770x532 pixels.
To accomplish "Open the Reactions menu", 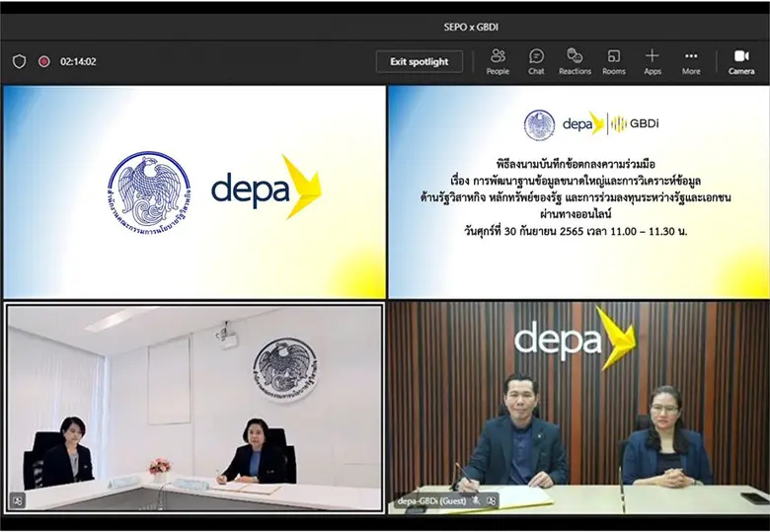I will (x=575, y=62).
